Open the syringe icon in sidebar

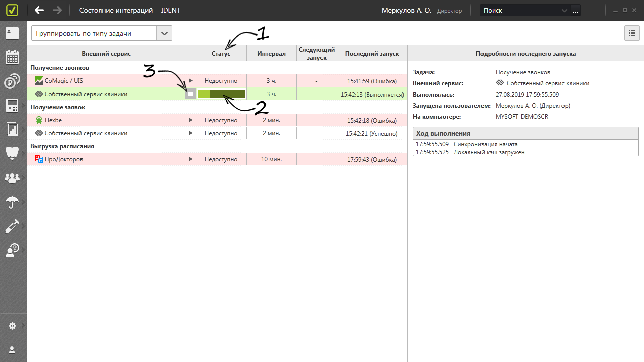(12, 226)
